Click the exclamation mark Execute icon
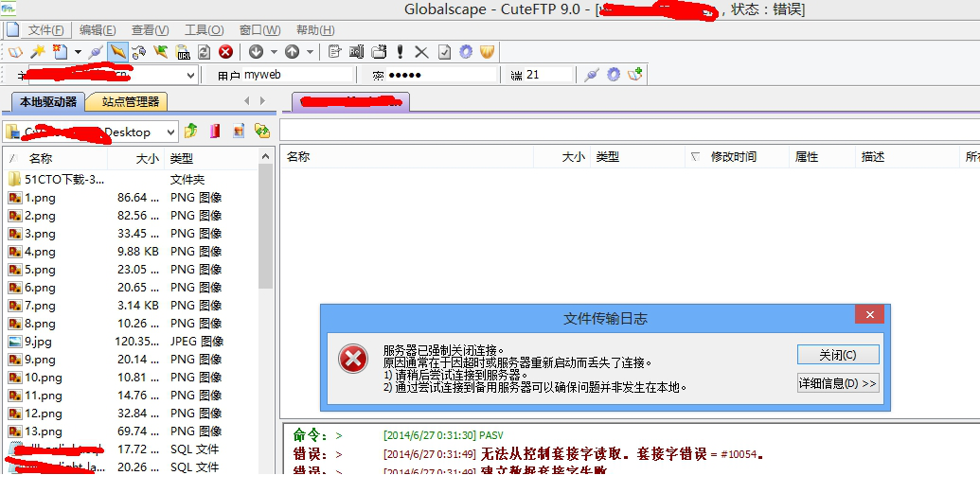This screenshot has height=493, width=980. click(400, 52)
